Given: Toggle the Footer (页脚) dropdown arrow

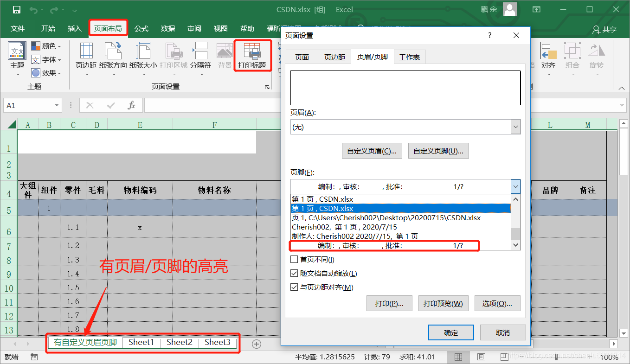Looking at the screenshot, I should click(x=515, y=186).
